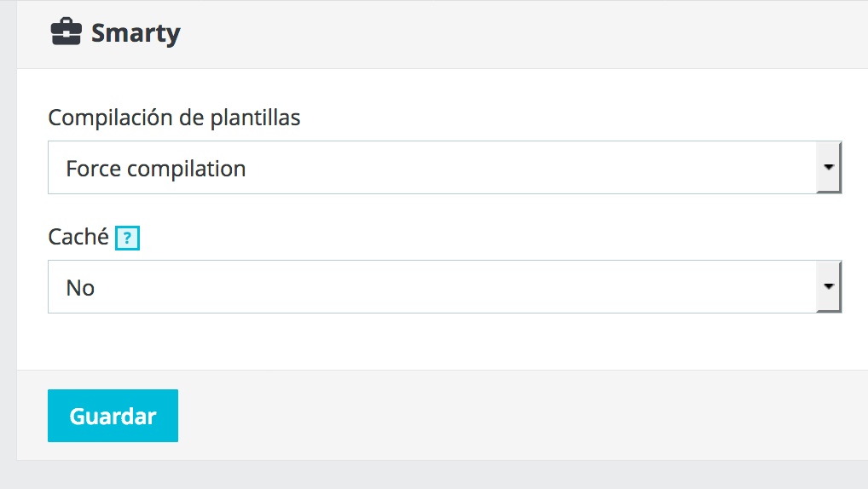Click the white form body area below Caché
868x489 pixels.
coord(443,342)
